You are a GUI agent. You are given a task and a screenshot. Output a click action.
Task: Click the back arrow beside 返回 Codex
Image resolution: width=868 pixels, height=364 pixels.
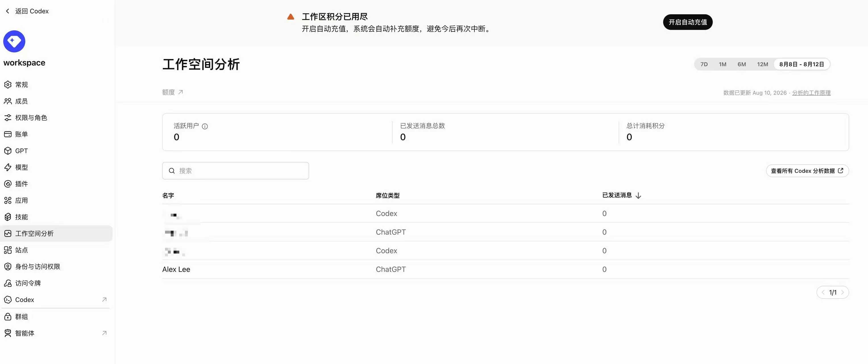pos(7,11)
